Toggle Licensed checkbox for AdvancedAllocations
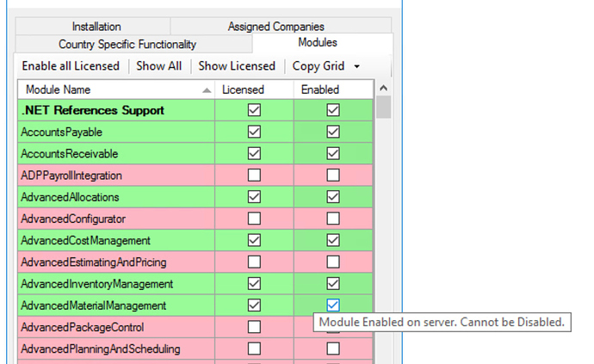The height and width of the screenshot is (364, 594). click(x=254, y=197)
